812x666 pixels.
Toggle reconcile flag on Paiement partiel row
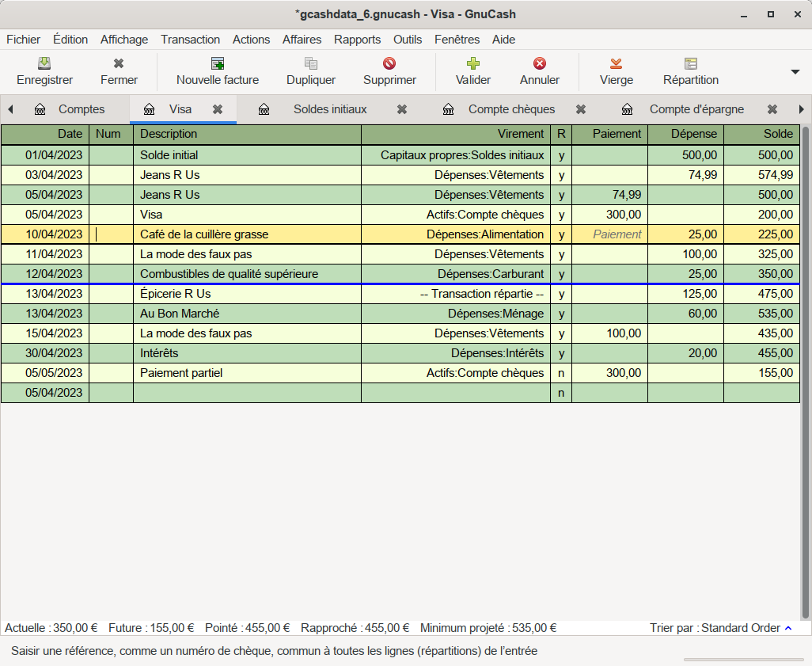[561, 373]
